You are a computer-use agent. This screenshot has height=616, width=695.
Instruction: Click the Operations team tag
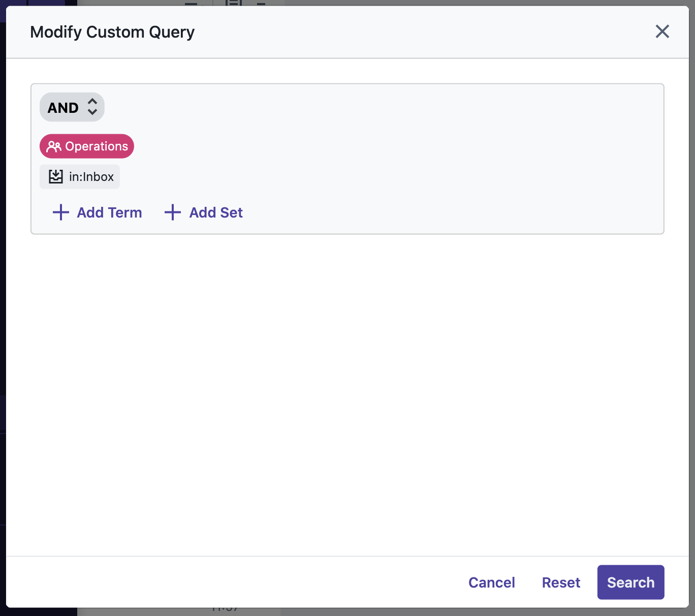(87, 146)
